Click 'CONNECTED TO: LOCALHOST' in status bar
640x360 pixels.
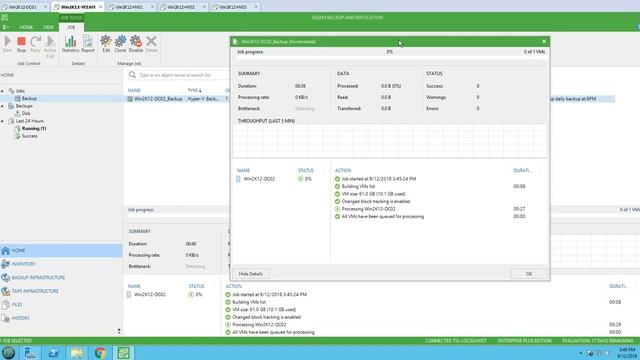[456, 341]
